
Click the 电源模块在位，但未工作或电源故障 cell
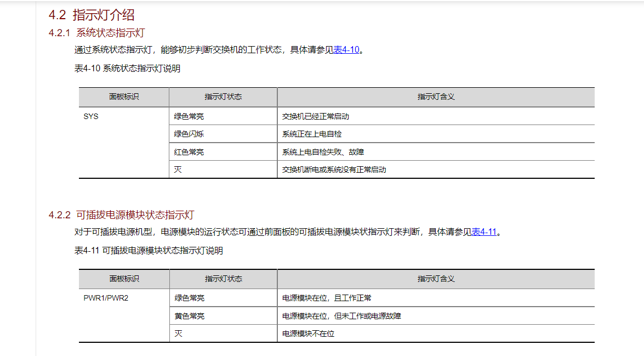[436, 316]
